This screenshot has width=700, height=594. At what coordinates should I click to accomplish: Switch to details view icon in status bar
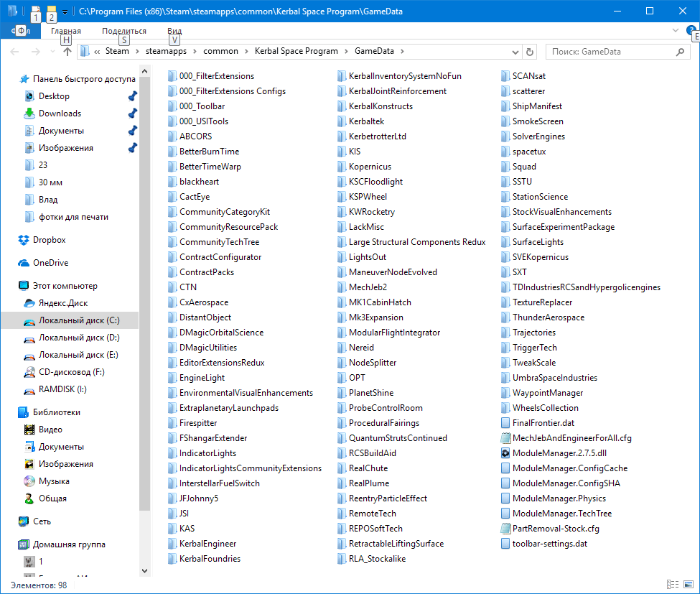click(x=673, y=584)
